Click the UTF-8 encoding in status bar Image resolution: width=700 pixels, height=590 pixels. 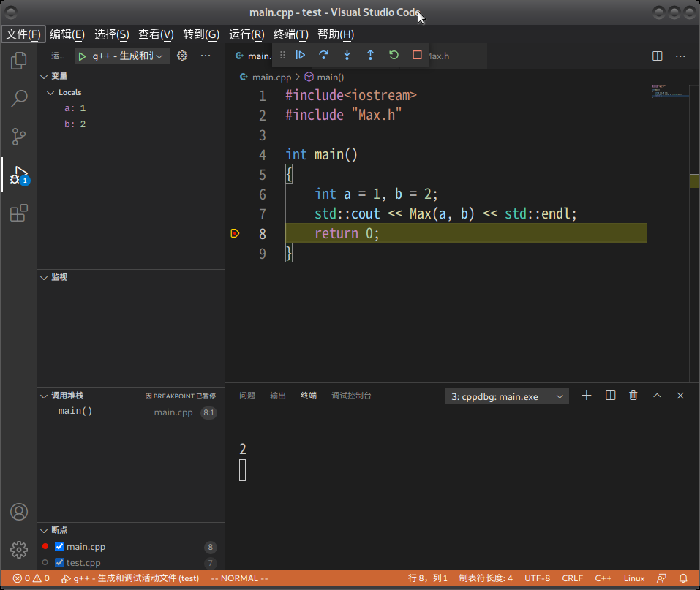pyautogui.click(x=537, y=578)
